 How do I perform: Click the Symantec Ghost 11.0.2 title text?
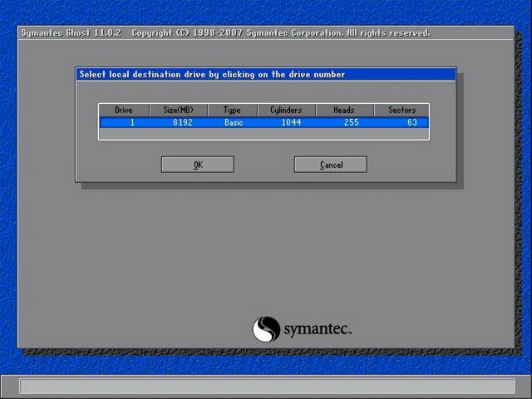71,33
